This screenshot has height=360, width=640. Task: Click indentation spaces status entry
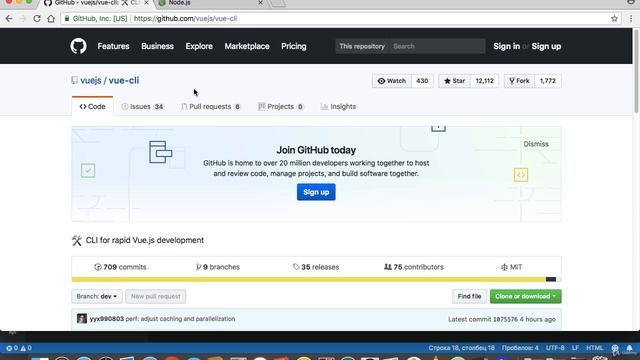(x=520, y=348)
